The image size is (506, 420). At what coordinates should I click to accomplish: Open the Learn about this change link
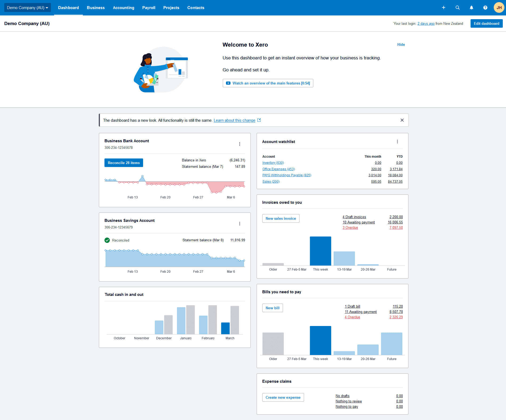click(x=234, y=120)
